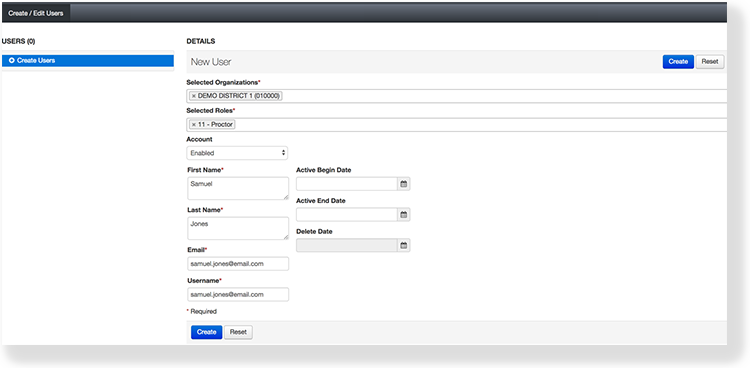The height and width of the screenshot is (368, 750).
Task: Open the Active End Date calendar icon
Action: [x=404, y=215]
